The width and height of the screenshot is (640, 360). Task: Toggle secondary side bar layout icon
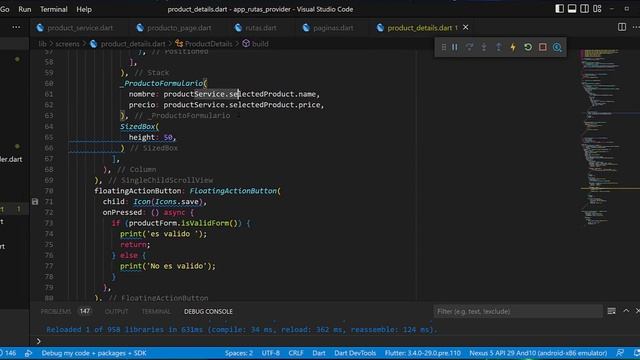584,9
